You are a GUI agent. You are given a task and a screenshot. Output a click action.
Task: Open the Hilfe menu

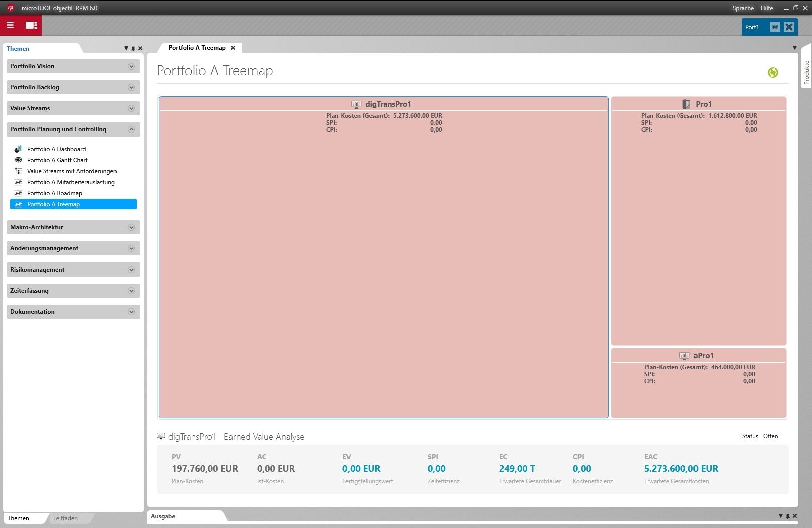click(767, 8)
